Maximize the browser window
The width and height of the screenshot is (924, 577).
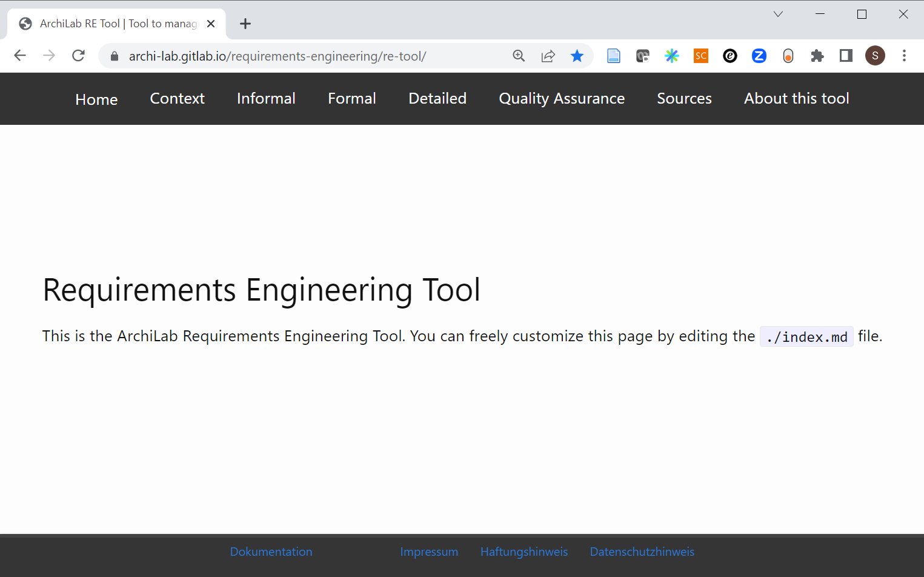(x=862, y=14)
